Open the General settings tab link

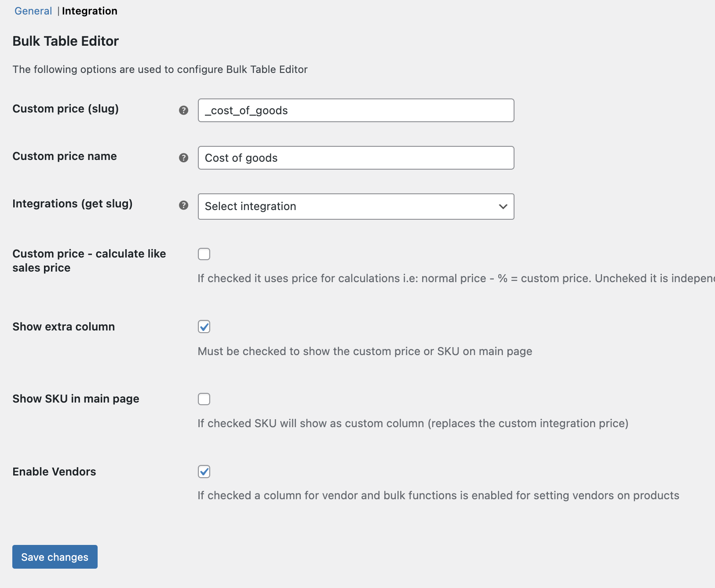coord(33,11)
